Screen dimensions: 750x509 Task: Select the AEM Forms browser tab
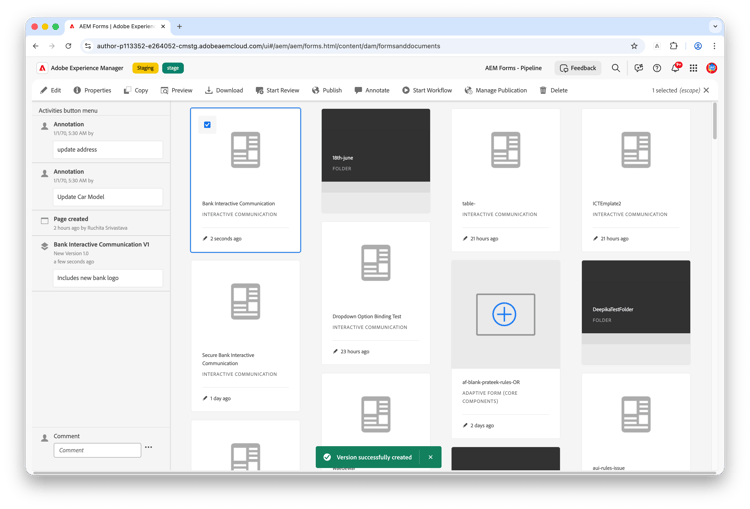117,26
